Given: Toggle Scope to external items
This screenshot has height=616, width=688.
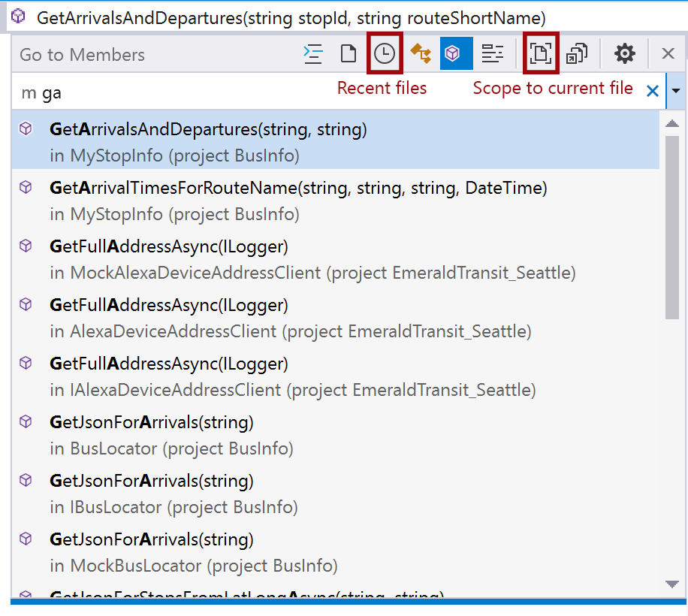Looking at the screenshot, I should pyautogui.click(x=577, y=53).
